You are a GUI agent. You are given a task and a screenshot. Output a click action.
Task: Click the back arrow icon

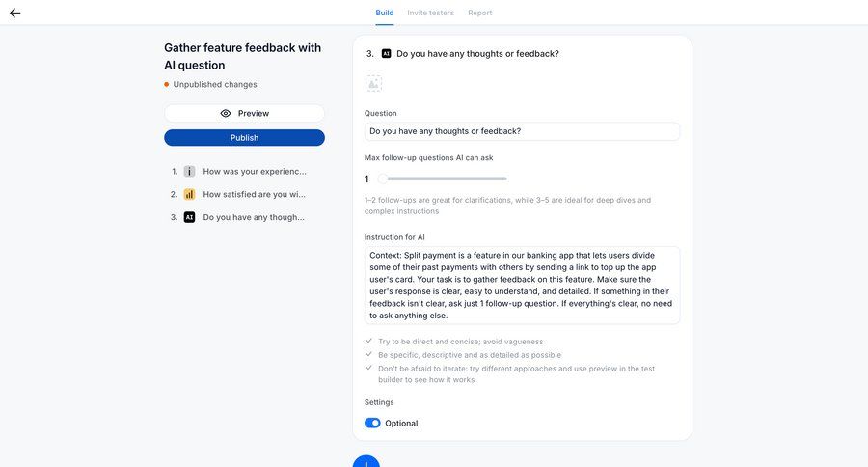coord(14,14)
